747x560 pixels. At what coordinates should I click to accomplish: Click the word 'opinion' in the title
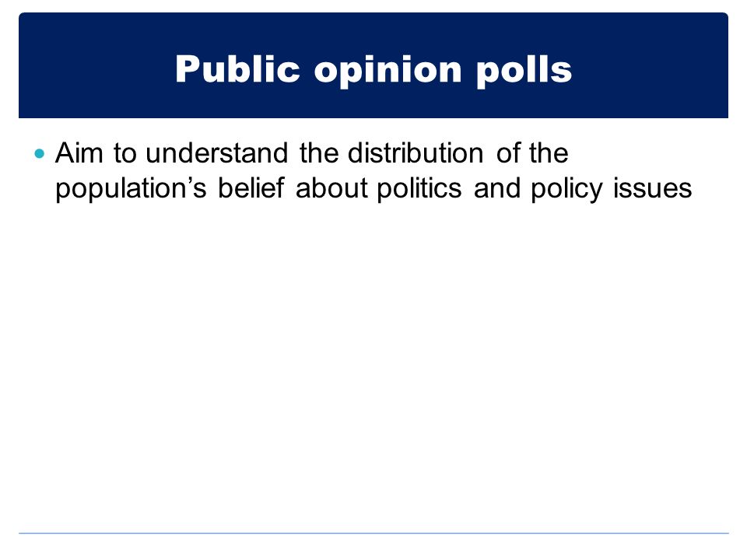388,71
